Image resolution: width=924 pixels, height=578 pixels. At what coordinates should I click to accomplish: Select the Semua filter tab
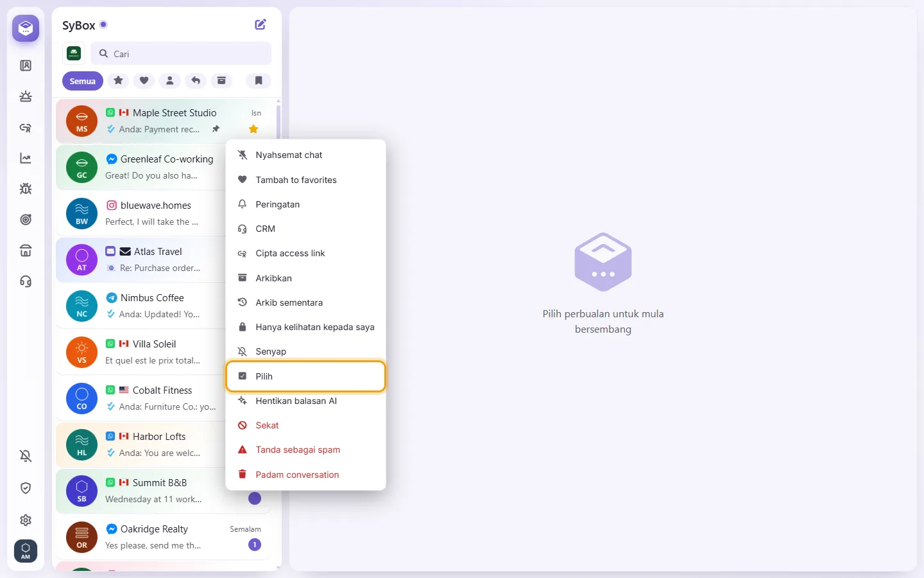tap(83, 81)
